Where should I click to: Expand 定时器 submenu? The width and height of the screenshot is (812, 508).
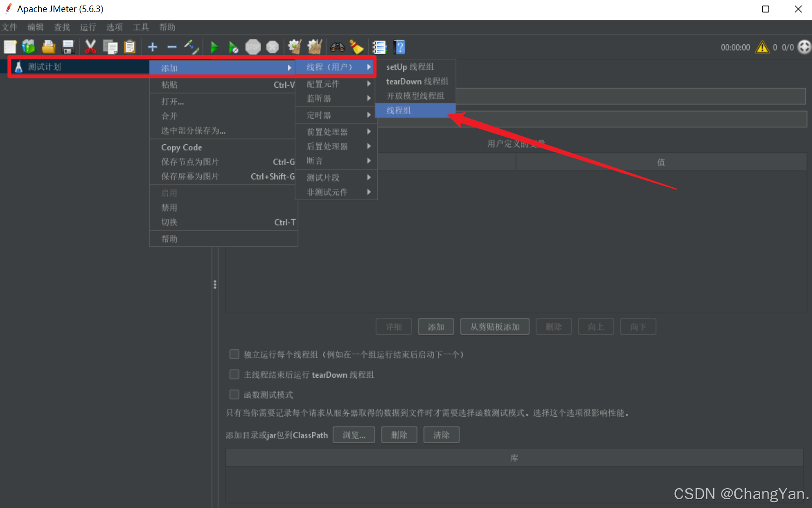[x=336, y=115]
